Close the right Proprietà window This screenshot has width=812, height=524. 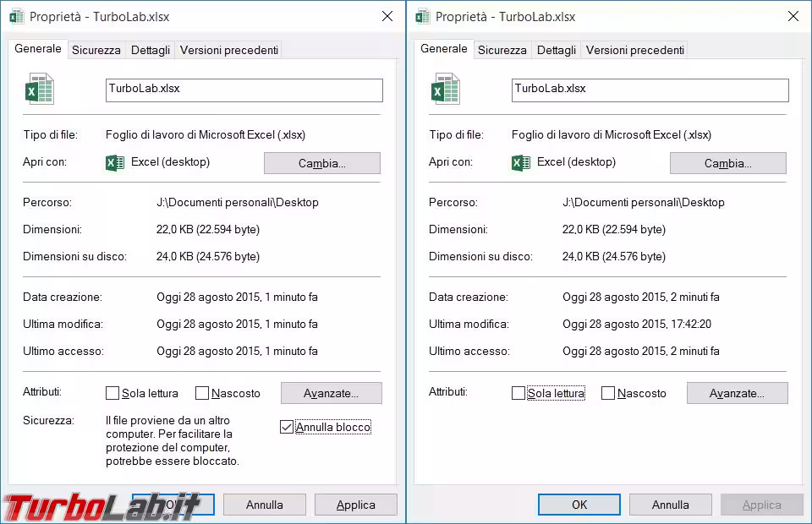(793, 16)
